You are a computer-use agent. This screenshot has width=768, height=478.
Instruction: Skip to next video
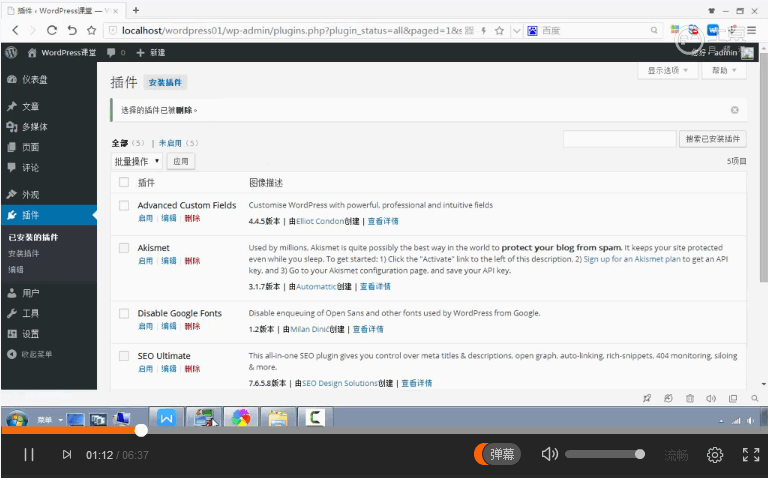pyautogui.click(x=67, y=454)
